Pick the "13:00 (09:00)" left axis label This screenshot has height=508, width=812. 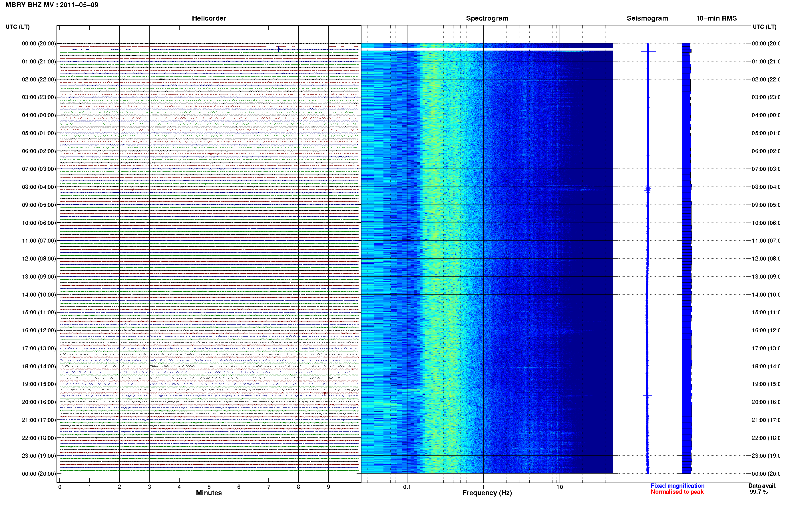pos(39,277)
